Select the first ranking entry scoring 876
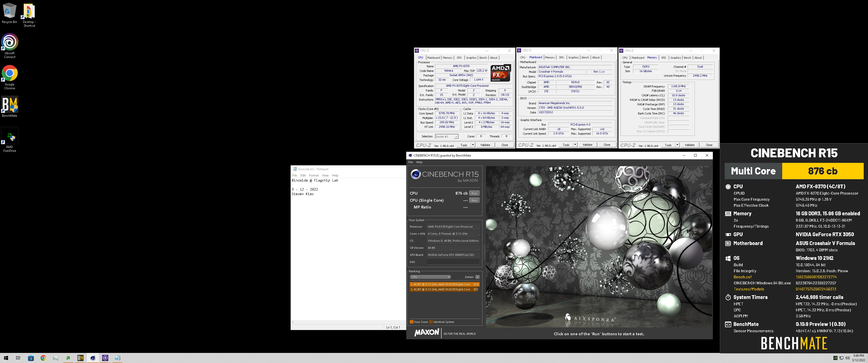Image resolution: width=868 pixels, height=363 pixels. [444, 285]
